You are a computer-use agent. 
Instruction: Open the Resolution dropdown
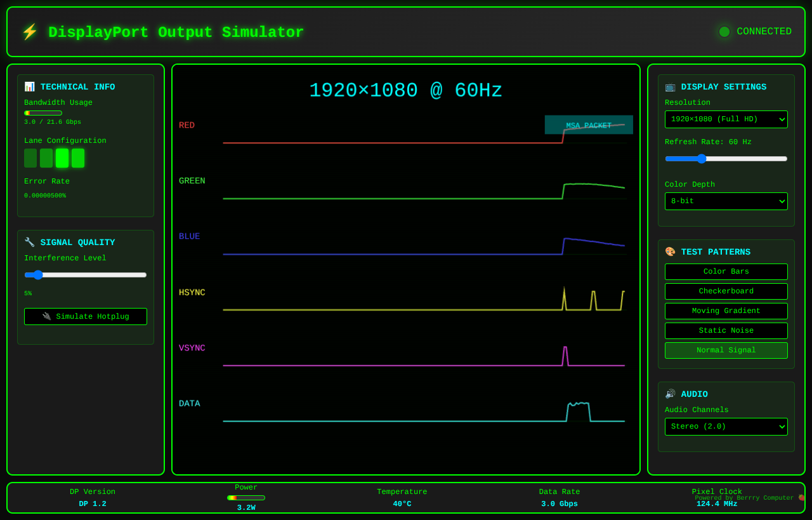726,119
